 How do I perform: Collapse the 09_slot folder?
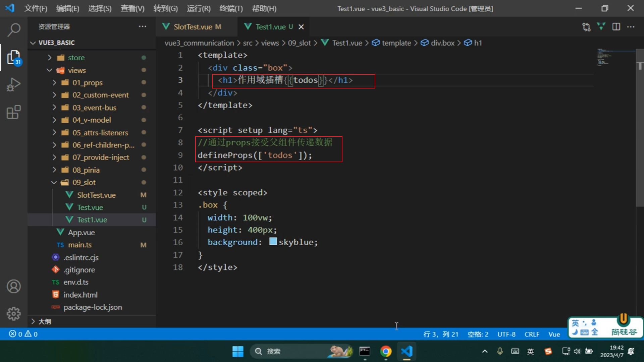point(91,182)
